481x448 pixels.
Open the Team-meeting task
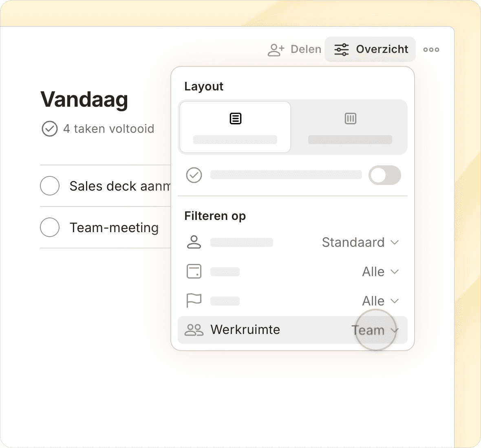114,228
